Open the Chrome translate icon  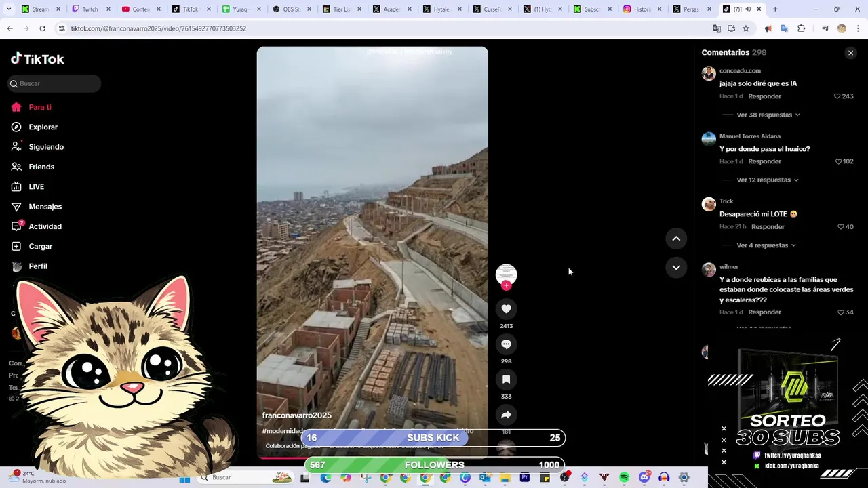[717, 28]
